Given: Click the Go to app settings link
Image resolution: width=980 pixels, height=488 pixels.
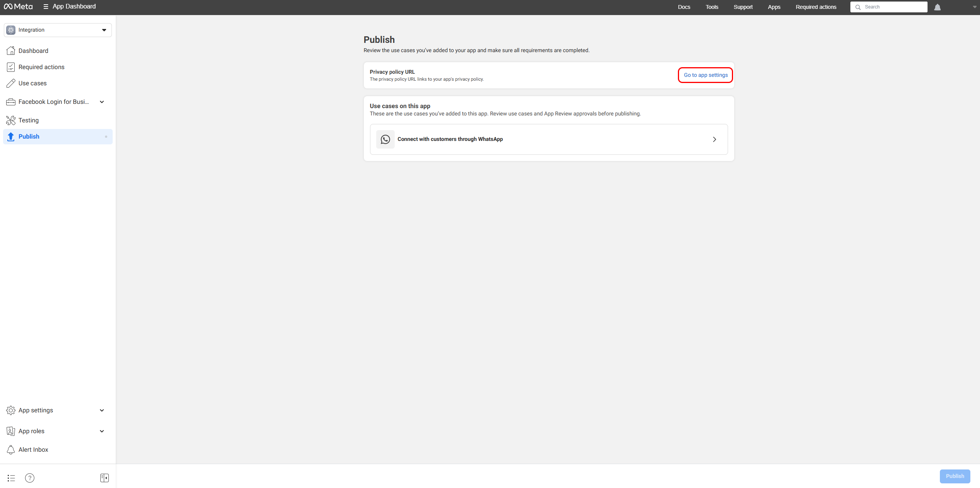Looking at the screenshot, I should click(x=706, y=75).
